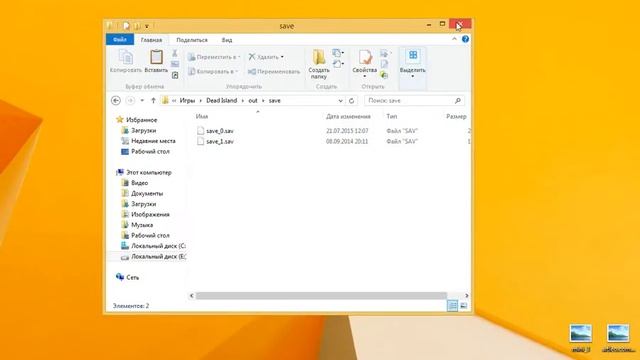The width and height of the screenshot is (640, 360).
Task: Click the horizontal scrollbar thumb
Action: pos(321,296)
